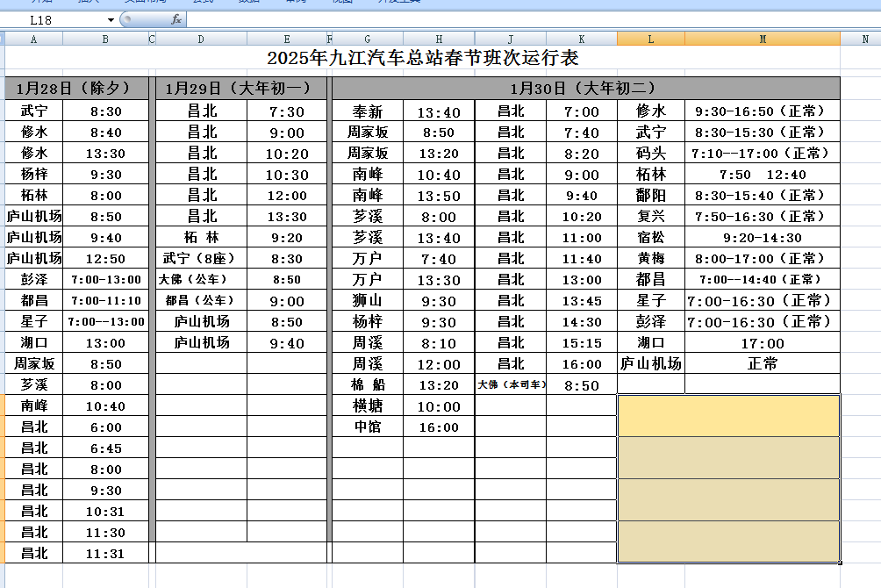Select the active yellow merged cell L18

coord(728,415)
